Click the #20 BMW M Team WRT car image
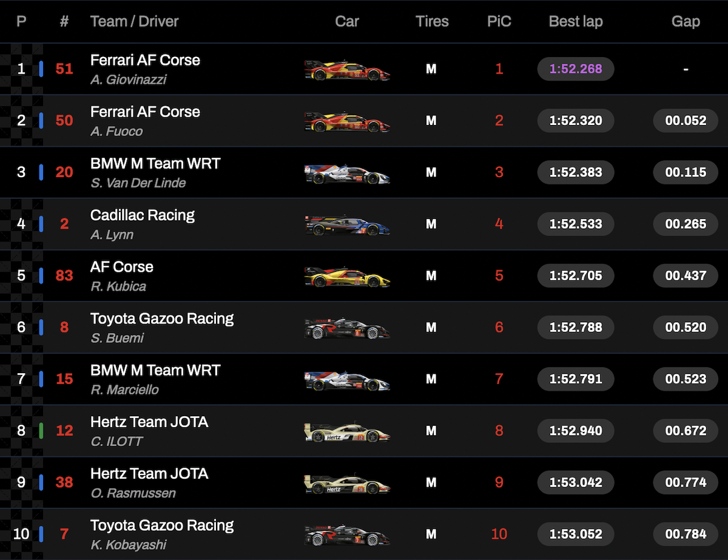 [x=347, y=174]
